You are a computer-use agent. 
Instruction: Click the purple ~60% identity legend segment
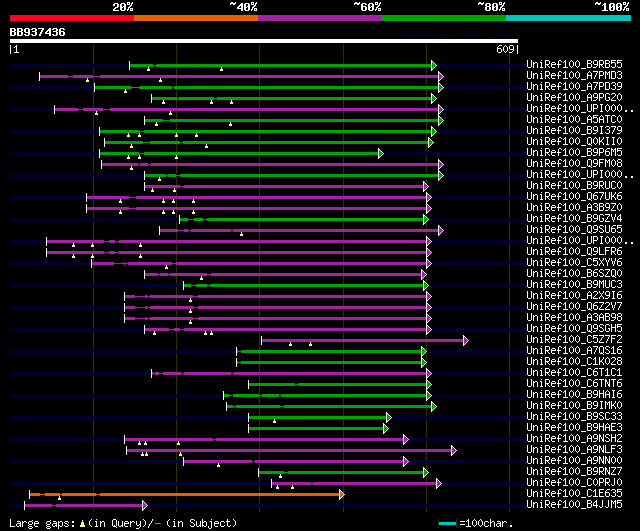coord(320,18)
